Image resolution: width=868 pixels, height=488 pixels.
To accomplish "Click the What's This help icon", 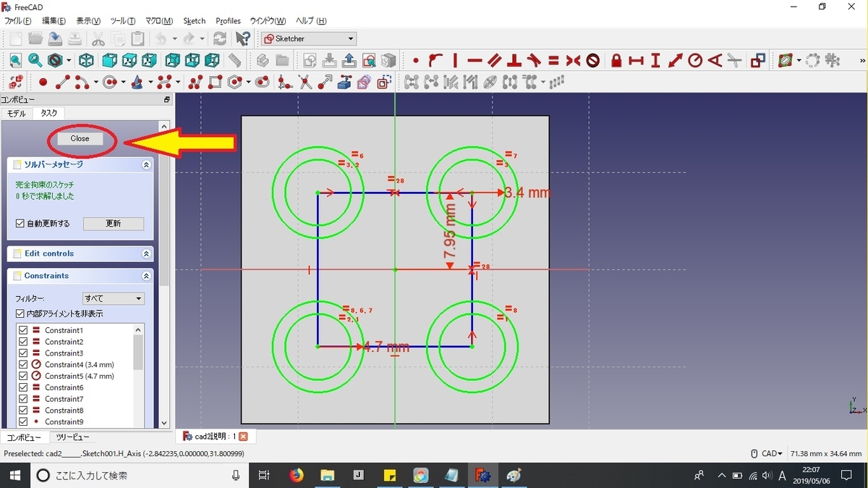I will click(x=243, y=38).
